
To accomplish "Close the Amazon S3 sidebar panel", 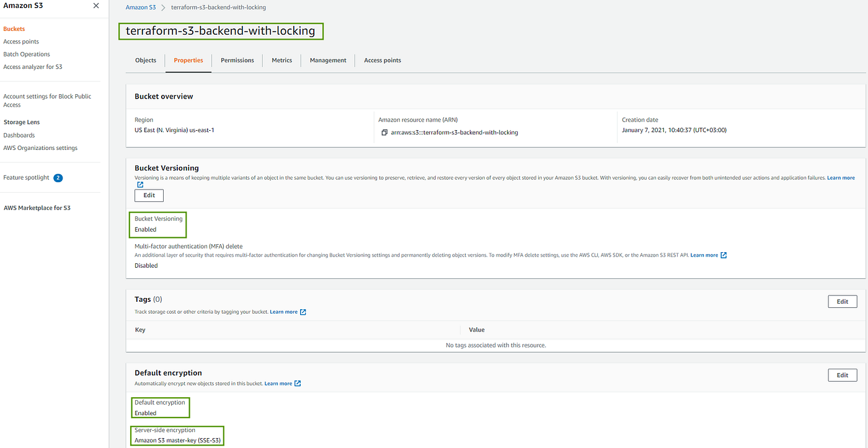I will (x=95, y=6).
